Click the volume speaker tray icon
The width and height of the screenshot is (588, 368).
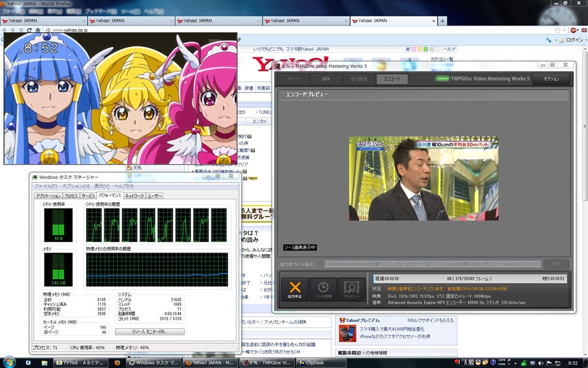tap(540, 363)
